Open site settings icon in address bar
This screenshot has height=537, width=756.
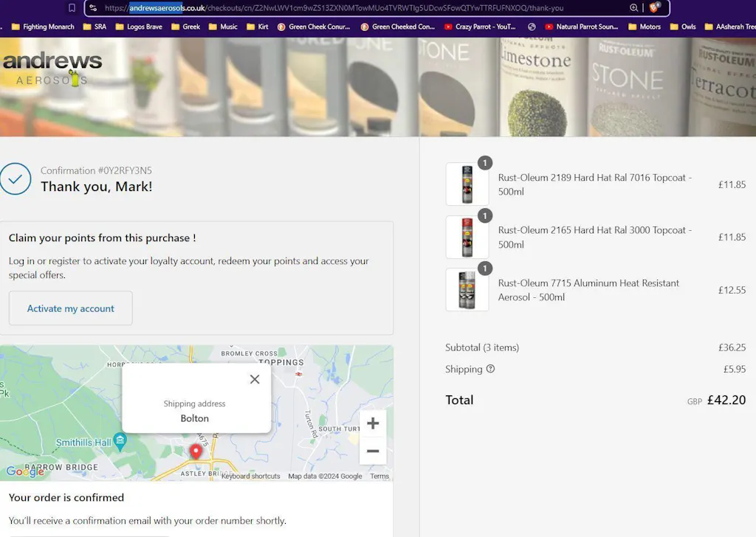tap(93, 8)
